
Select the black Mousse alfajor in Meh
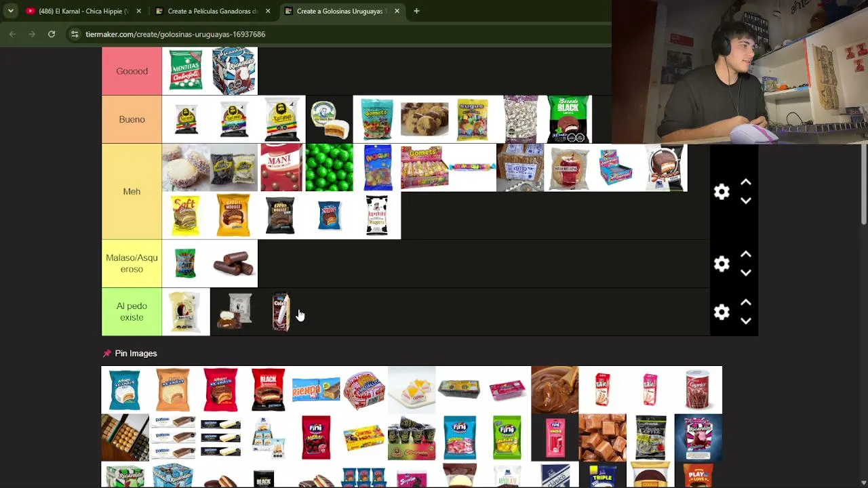coord(281,216)
